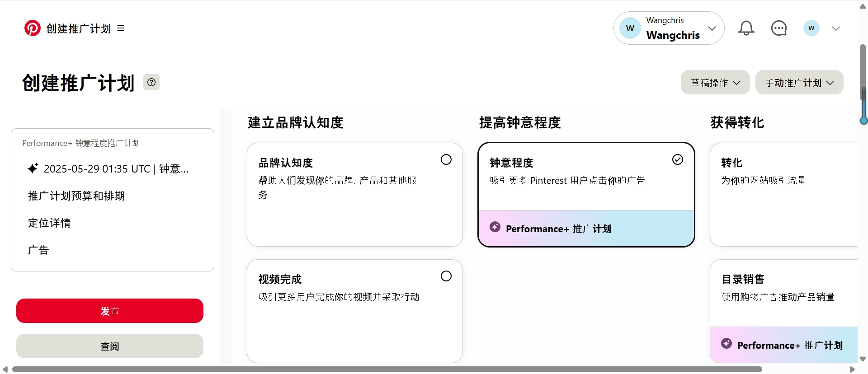Click Performance+ badge icon in 钟意程度 card
The image size is (868, 374).
tap(495, 227)
